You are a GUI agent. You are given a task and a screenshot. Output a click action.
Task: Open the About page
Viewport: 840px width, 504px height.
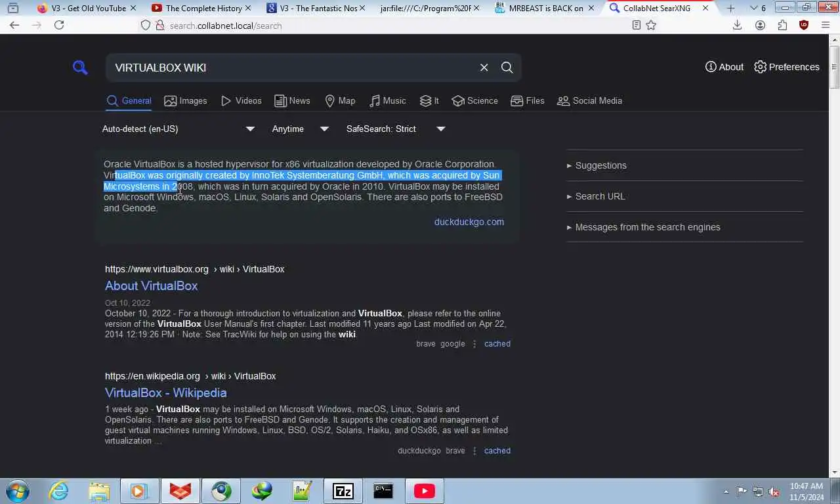tap(724, 67)
